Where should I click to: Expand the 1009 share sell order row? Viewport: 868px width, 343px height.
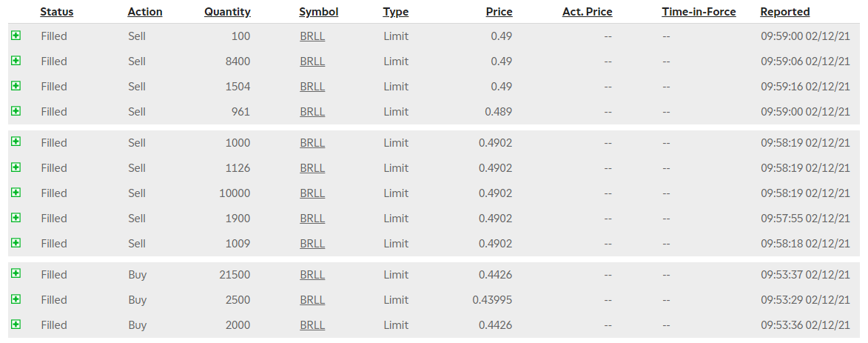[x=16, y=243]
